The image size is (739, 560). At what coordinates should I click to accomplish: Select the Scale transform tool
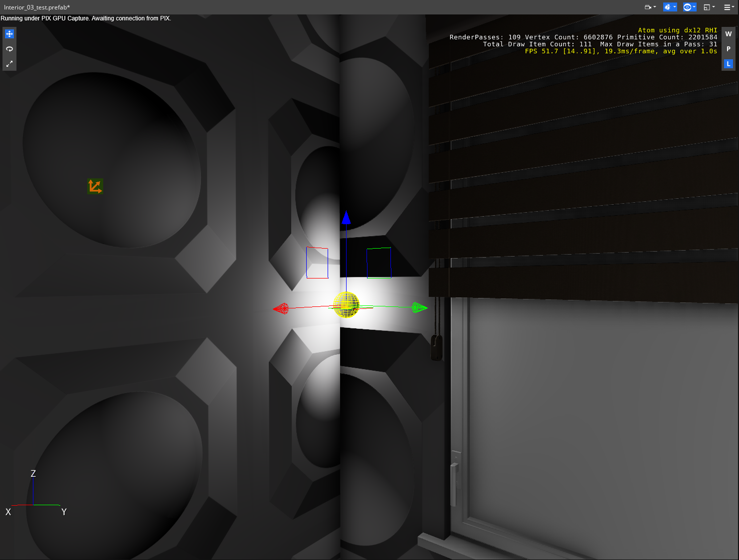(x=9, y=64)
